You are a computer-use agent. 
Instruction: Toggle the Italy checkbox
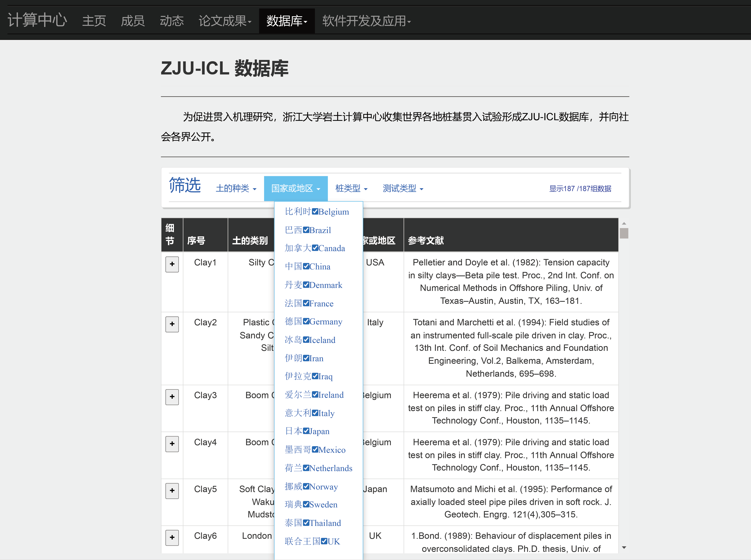(x=315, y=413)
